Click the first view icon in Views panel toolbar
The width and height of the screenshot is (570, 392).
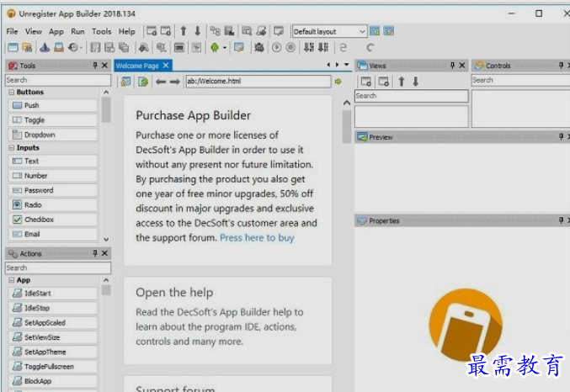[366, 82]
